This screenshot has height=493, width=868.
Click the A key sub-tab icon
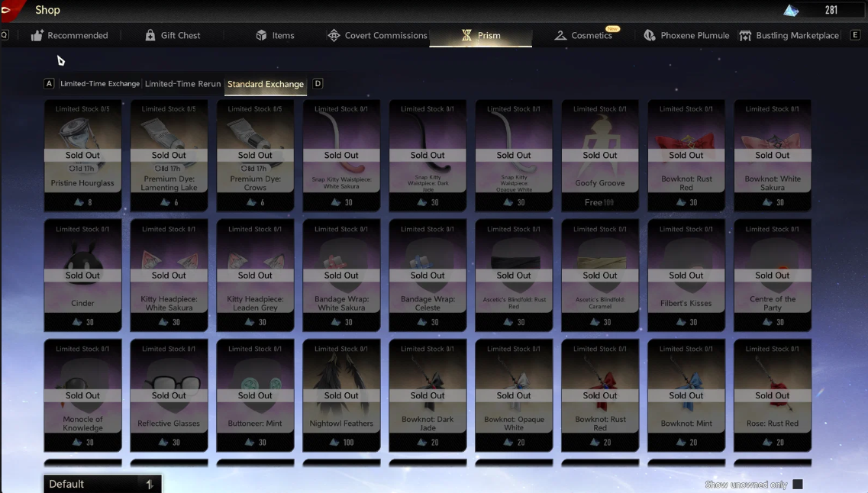click(49, 83)
